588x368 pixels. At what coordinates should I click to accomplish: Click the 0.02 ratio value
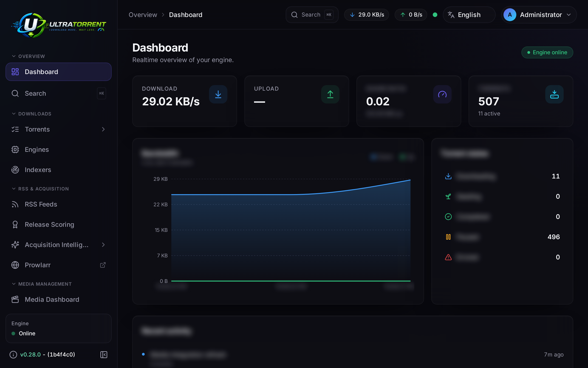378,101
